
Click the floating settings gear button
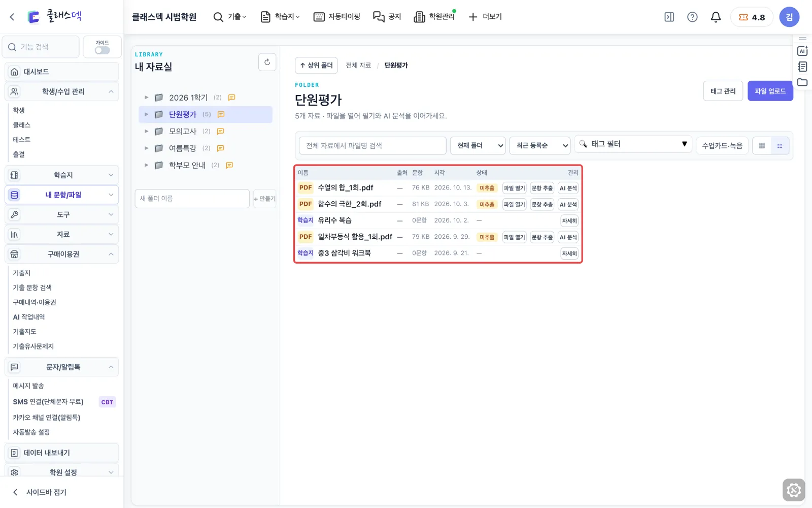(x=794, y=490)
